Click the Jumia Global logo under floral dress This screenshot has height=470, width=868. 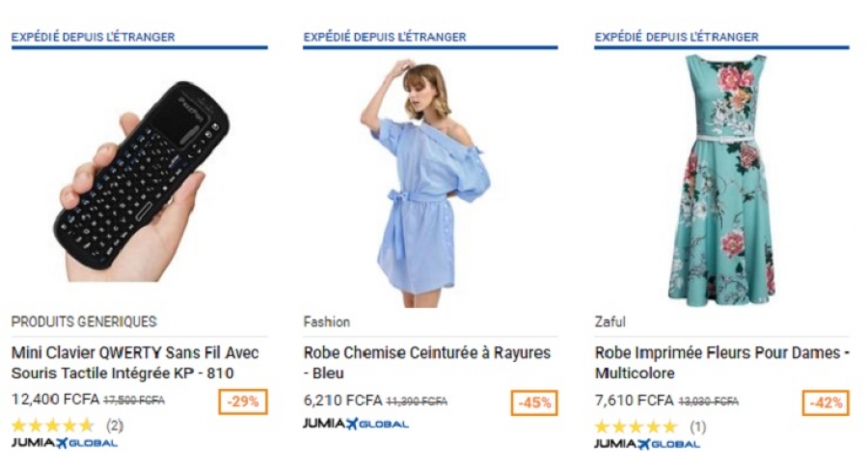(646, 443)
